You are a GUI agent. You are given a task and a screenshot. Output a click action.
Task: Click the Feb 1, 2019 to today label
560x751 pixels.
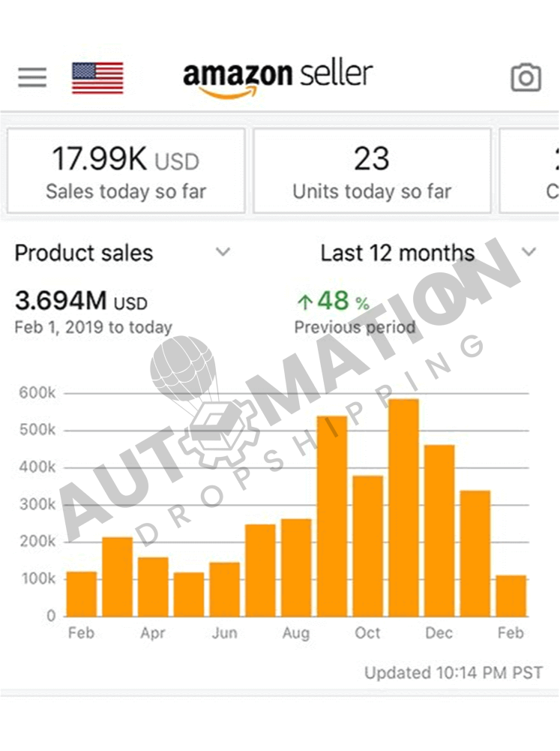tap(92, 327)
